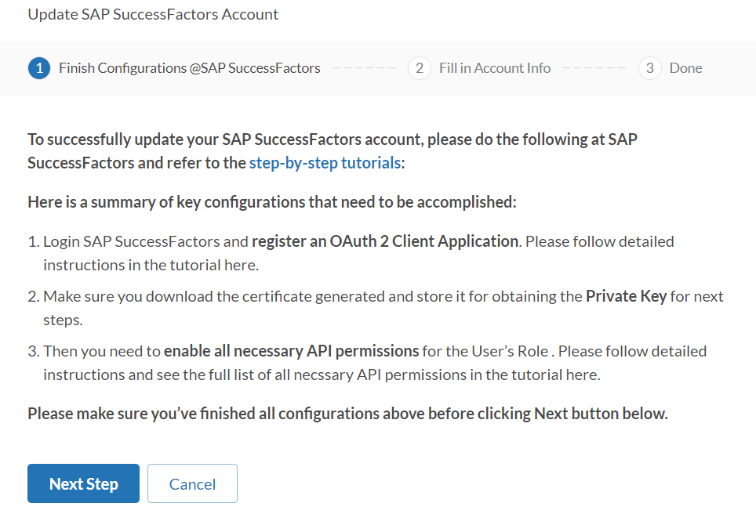
Task: Click the bold 'Private Key' text
Action: point(626,296)
